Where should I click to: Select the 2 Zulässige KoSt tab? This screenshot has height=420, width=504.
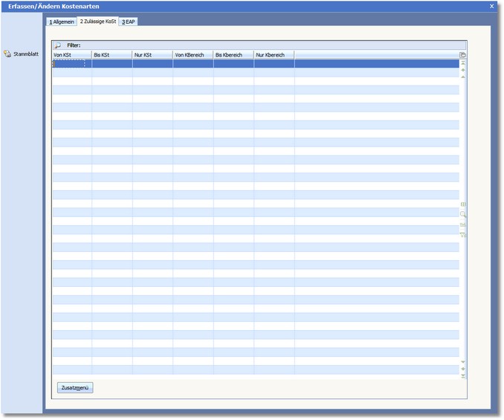click(x=98, y=22)
